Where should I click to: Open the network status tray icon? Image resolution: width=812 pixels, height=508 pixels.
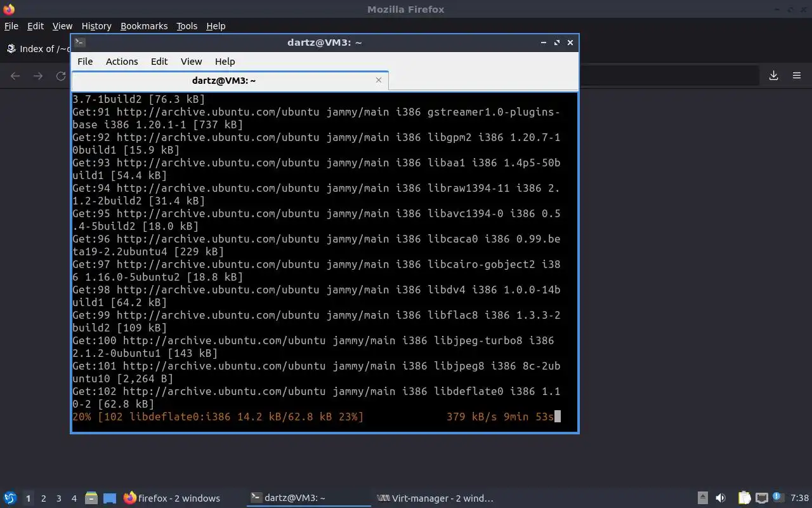tap(762, 498)
